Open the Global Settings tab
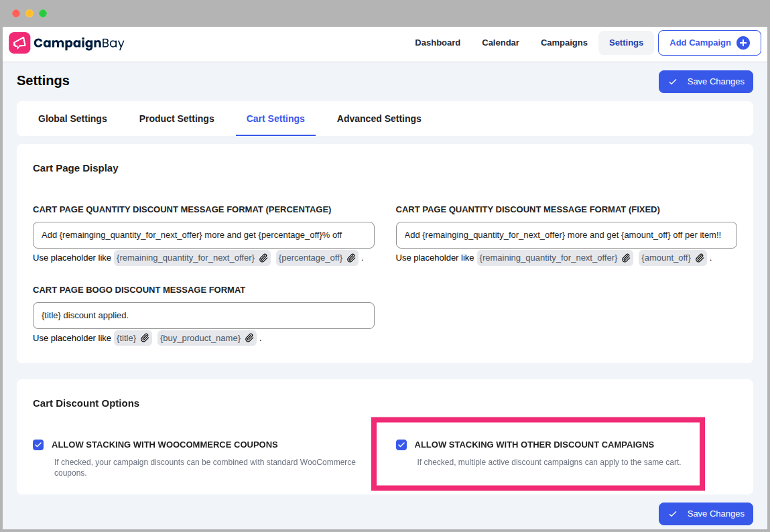 72,119
